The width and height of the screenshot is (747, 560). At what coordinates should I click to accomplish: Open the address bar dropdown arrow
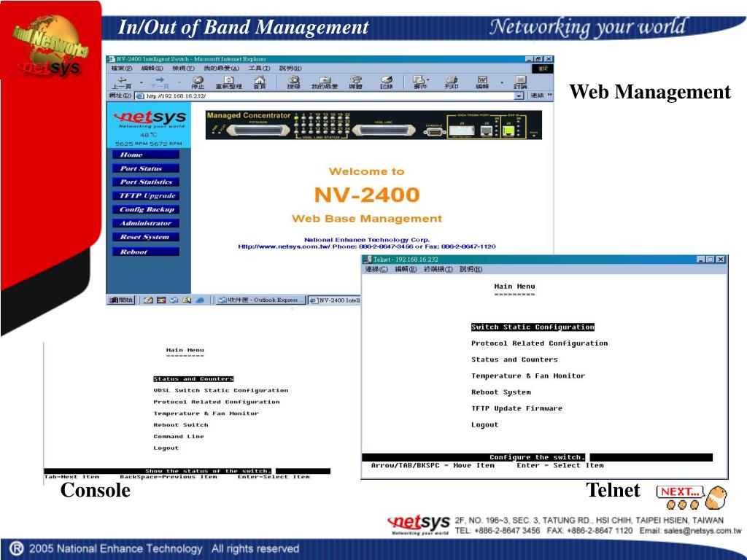519,96
